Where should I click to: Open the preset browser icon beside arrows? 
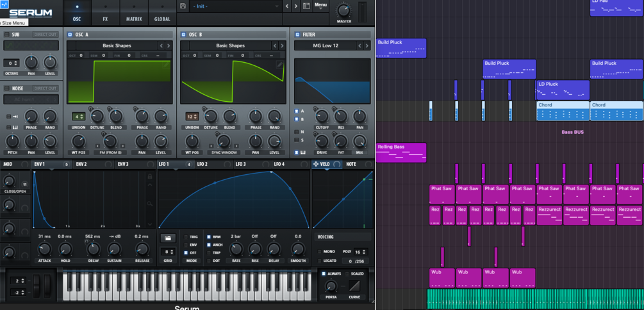click(306, 6)
